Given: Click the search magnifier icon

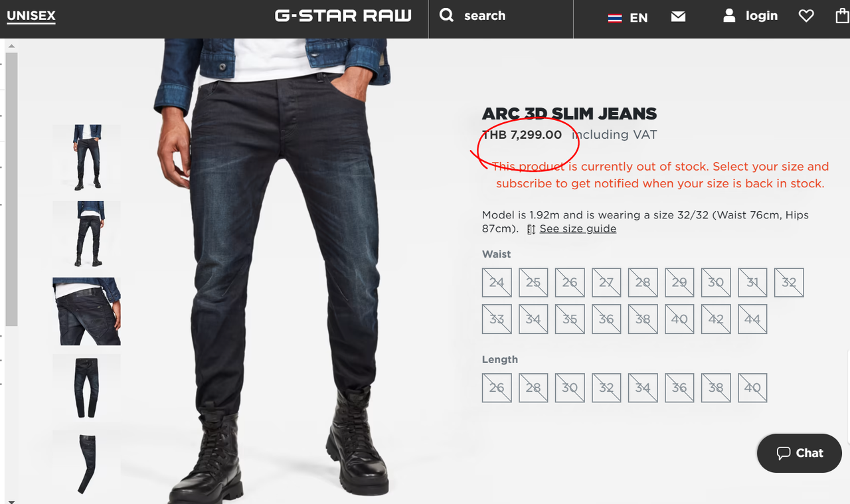Looking at the screenshot, I should tap(447, 15).
